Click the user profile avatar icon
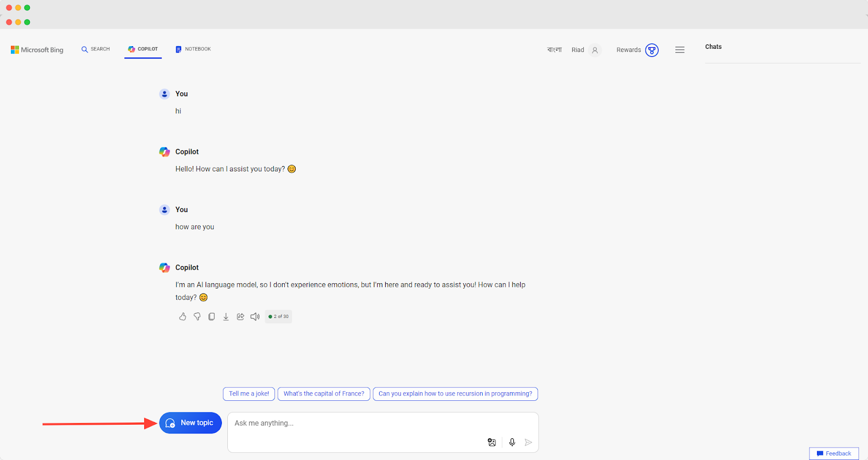The height and width of the screenshot is (460, 868). coord(595,50)
